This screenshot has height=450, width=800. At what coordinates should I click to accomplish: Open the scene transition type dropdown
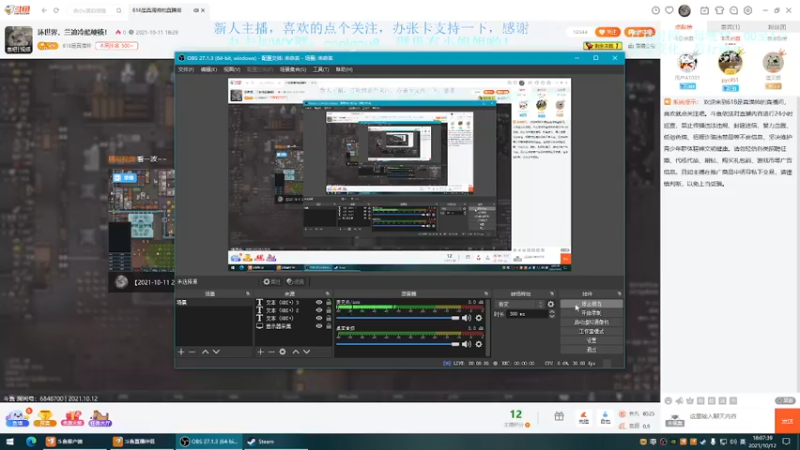point(520,304)
